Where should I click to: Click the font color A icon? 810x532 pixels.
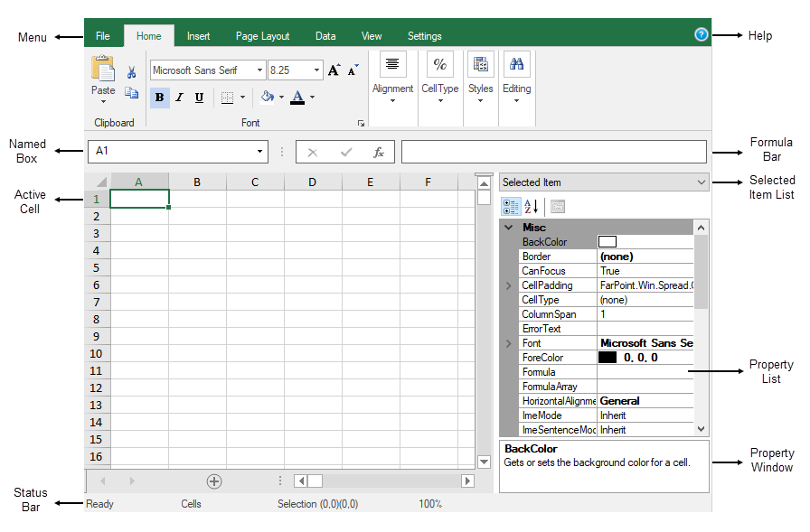297,97
